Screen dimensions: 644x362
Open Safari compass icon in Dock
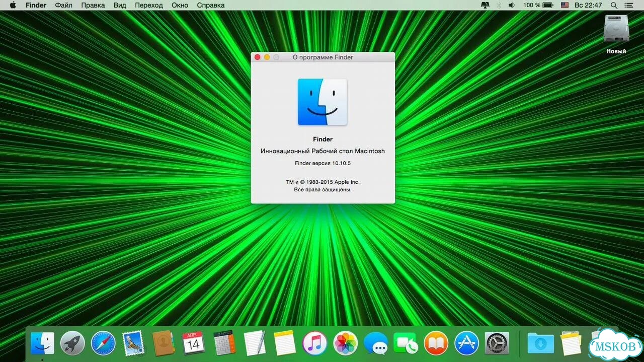point(103,343)
